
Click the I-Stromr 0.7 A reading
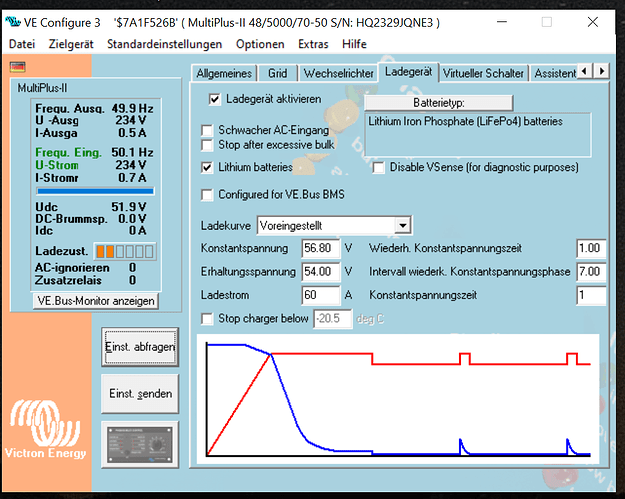click(x=90, y=178)
